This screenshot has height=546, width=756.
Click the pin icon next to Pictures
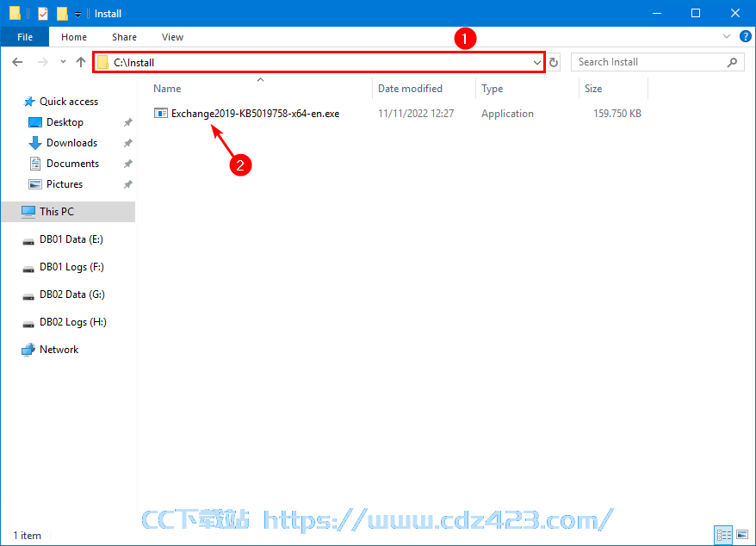pyautogui.click(x=127, y=184)
